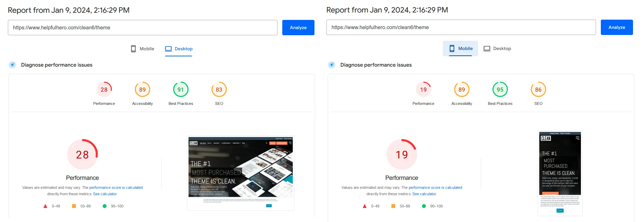This screenshot has height=222, width=644.
Task: Click the Best Practices gauge showing 91
Action: (x=181, y=90)
